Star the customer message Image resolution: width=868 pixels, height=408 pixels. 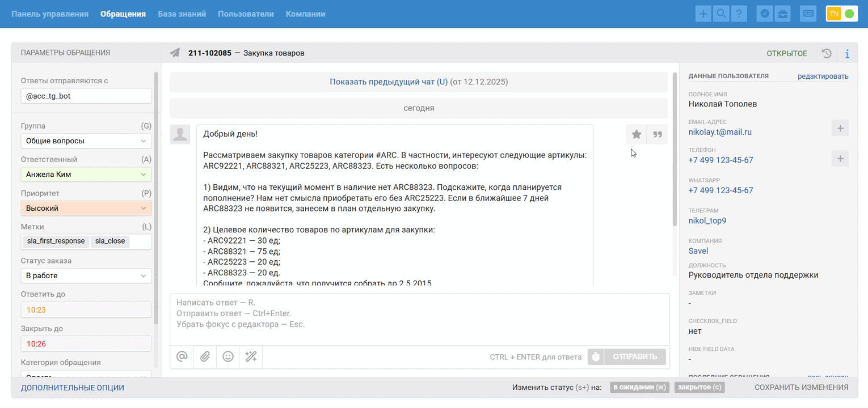click(x=637, y=134)
